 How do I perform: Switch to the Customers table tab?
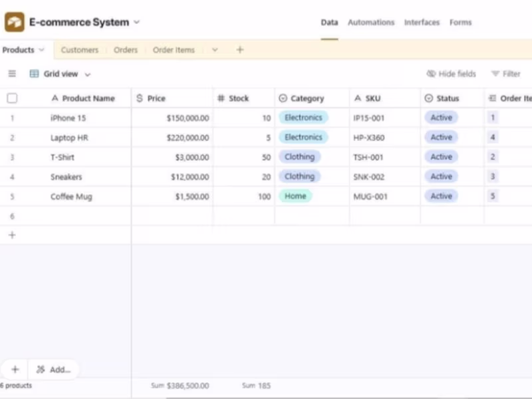(x=80, y=50)
